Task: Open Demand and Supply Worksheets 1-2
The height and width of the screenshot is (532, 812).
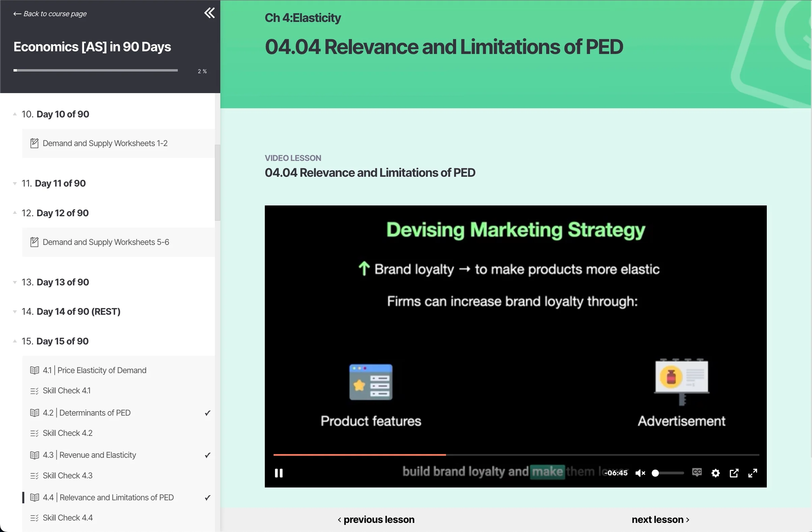Action: (105, 143)
